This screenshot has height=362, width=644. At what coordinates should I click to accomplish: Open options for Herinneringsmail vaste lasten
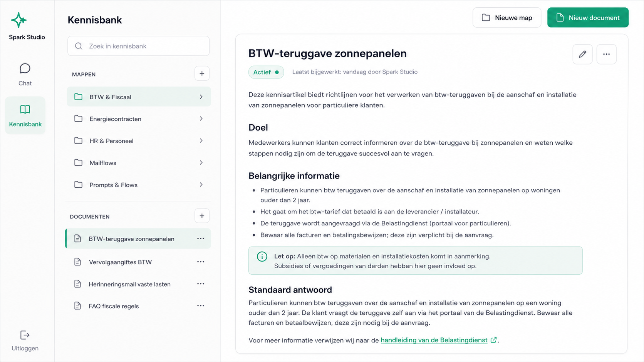click(201, 284)
